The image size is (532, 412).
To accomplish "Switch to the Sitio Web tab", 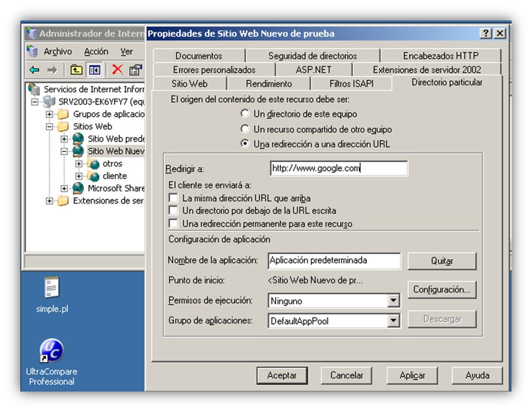I will tap(189, 83).
